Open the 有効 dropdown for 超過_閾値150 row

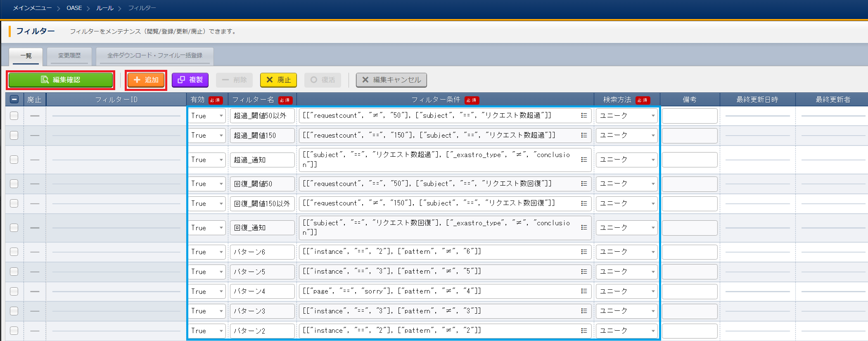pyautogui.click(x=207, y=135)
